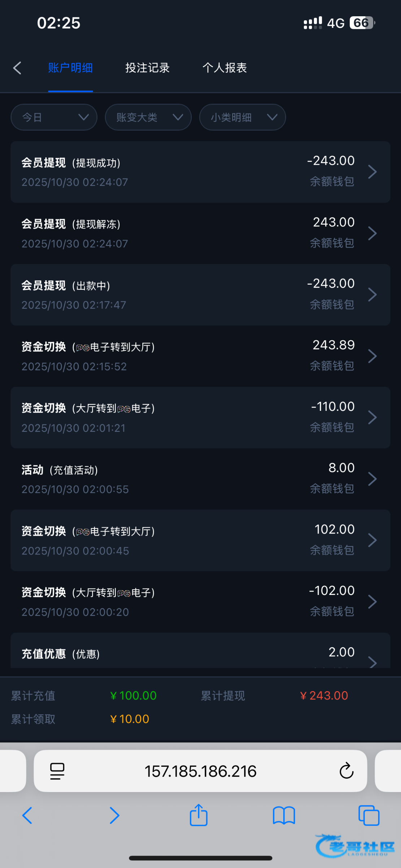401x868 pixels.
Task: Open the Safari tabs overview icon
Action: tap(368, 816)
